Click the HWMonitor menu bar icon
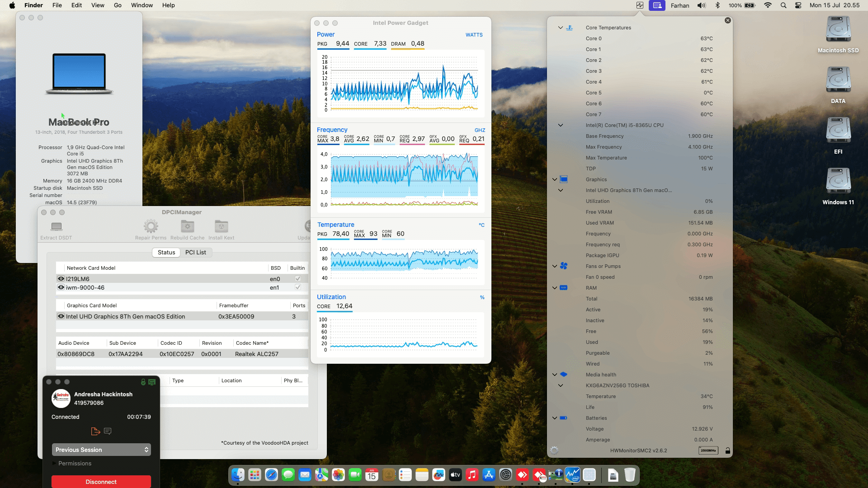This screenshot has height=488, width=868. point(640,5)
